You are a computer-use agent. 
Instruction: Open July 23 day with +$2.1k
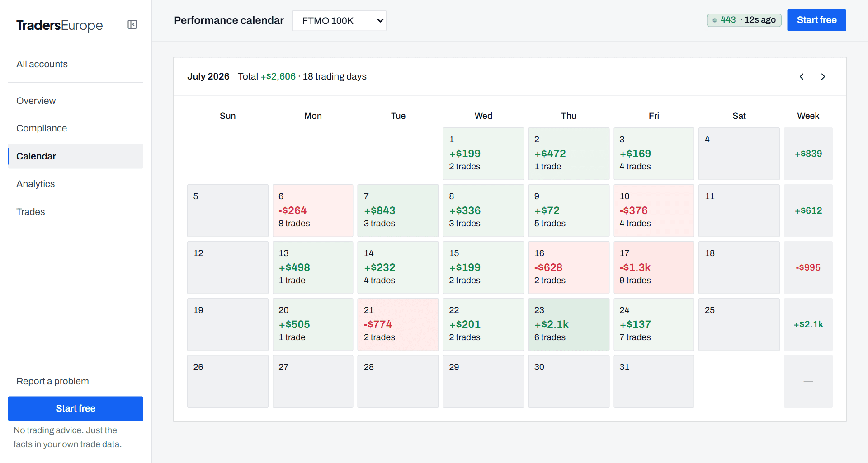click(569, 325)
